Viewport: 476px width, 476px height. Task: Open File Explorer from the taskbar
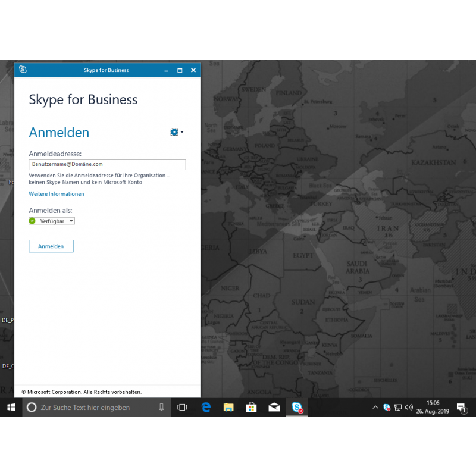click(x=228, y=408)
